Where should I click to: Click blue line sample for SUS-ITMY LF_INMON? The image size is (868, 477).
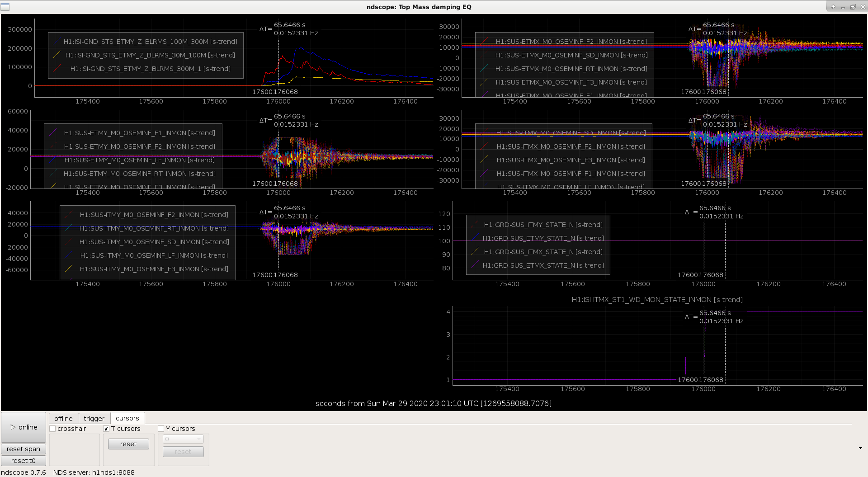click(x=69, y=255)
